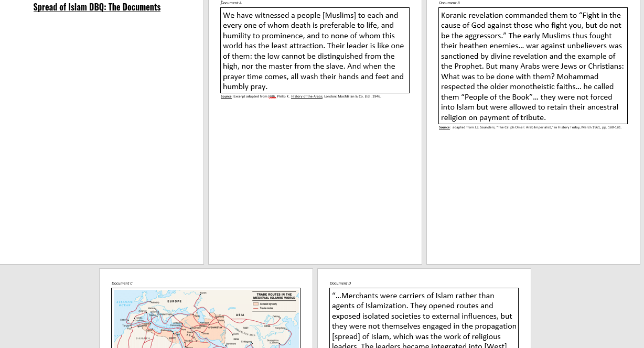644x348 pixels.
Task: Click the J.J. Saunders source line under Document B
Action: [x=531, y=127]
